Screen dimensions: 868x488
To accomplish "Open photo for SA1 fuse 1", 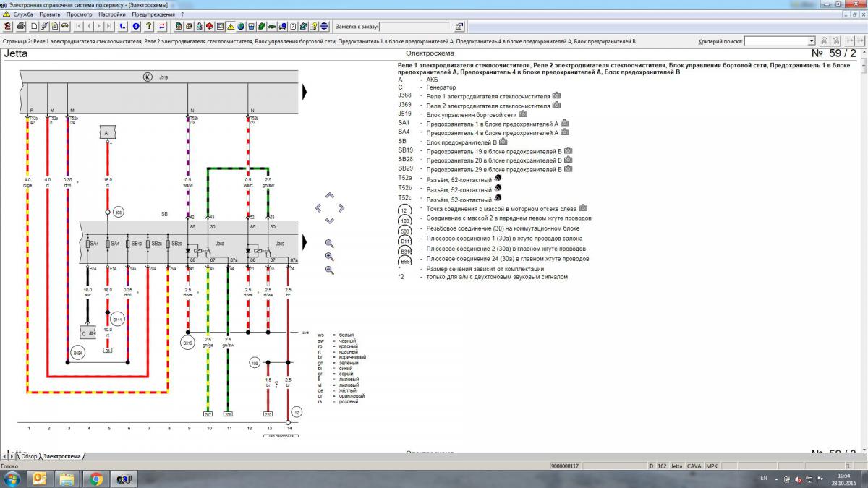I will click(564, 123).
